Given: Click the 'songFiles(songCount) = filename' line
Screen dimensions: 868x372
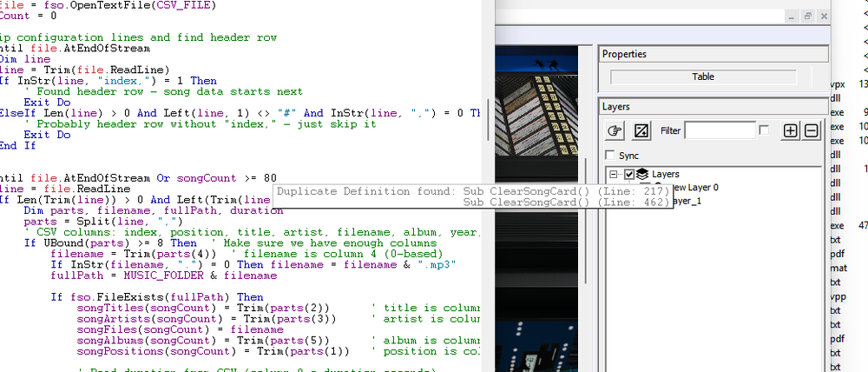Looking at the screenshot, I should click(180, 330).
